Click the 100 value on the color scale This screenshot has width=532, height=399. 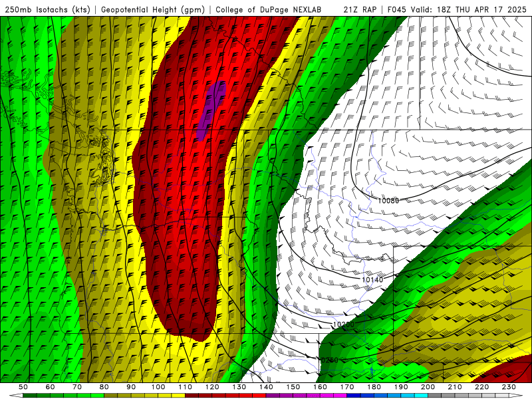coord(158,387)
